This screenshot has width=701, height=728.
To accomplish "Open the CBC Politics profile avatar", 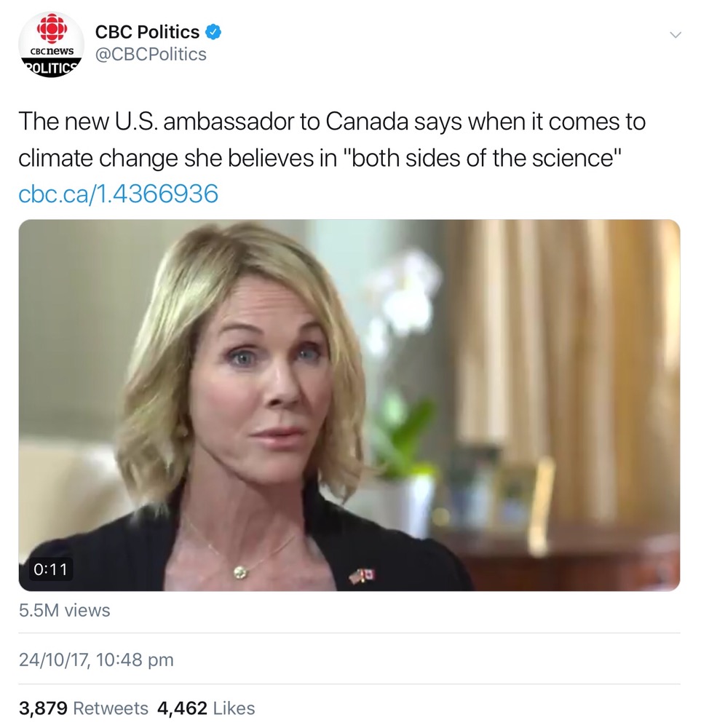I will point(51,44).
